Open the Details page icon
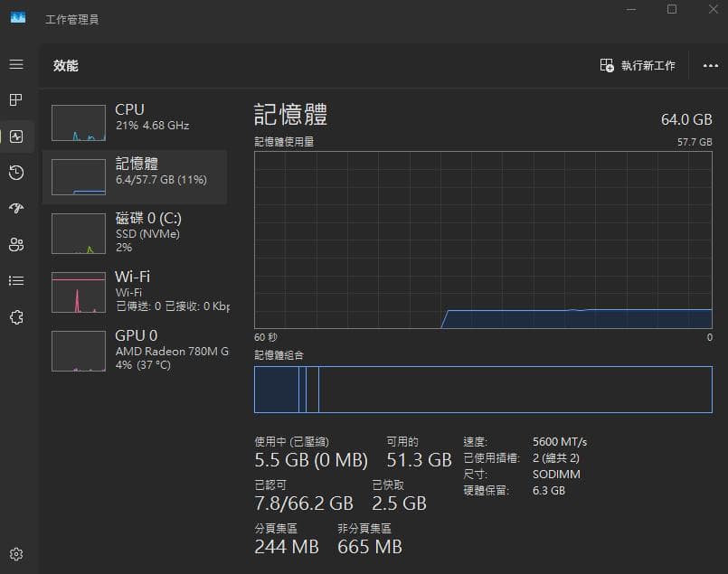Viewport: 728px width, 574px height. click(15, 281)
